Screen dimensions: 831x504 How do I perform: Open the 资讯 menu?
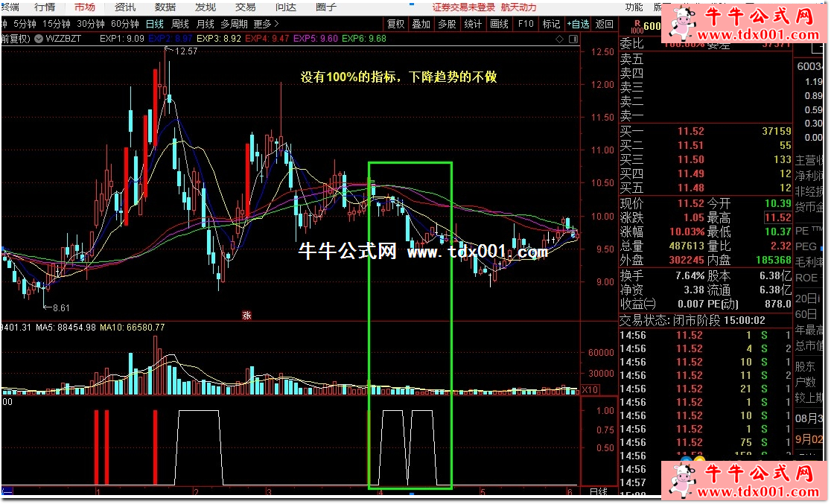pos(125,7)
